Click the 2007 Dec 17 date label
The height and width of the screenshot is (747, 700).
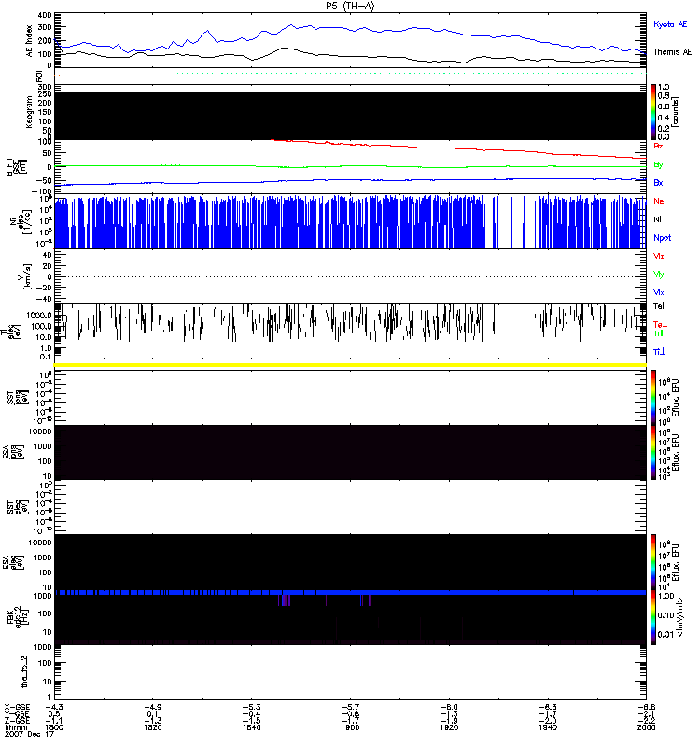[29, 734]
